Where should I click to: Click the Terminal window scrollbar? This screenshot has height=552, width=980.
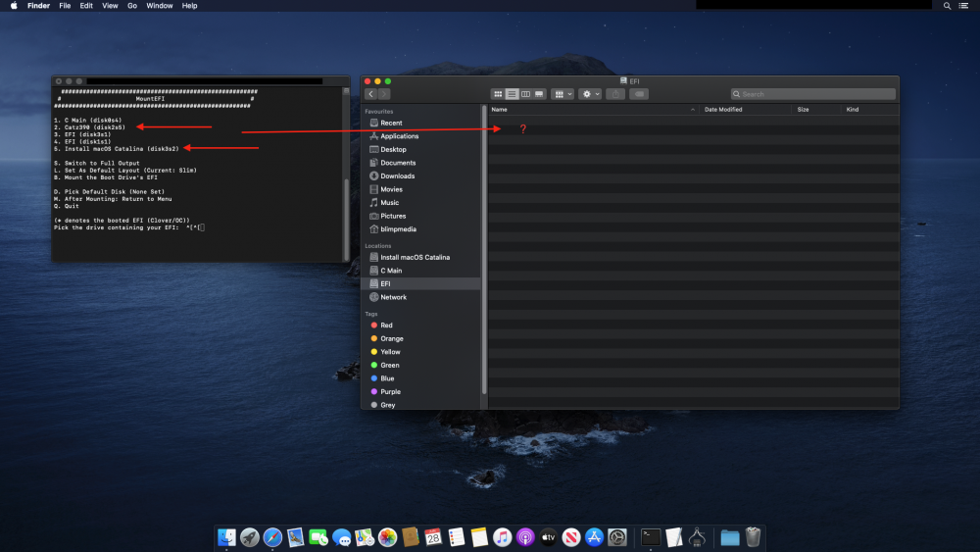point(346,219)
